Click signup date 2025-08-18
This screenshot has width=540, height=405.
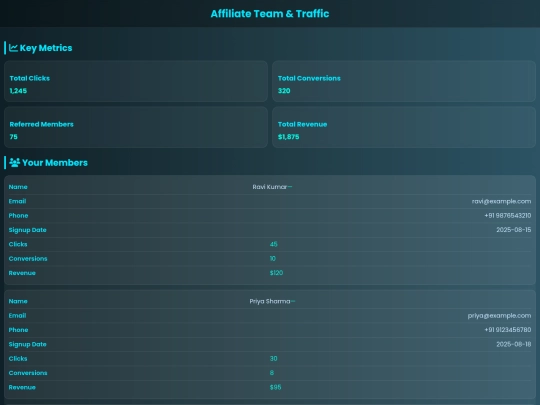click(x=514, y=344)
